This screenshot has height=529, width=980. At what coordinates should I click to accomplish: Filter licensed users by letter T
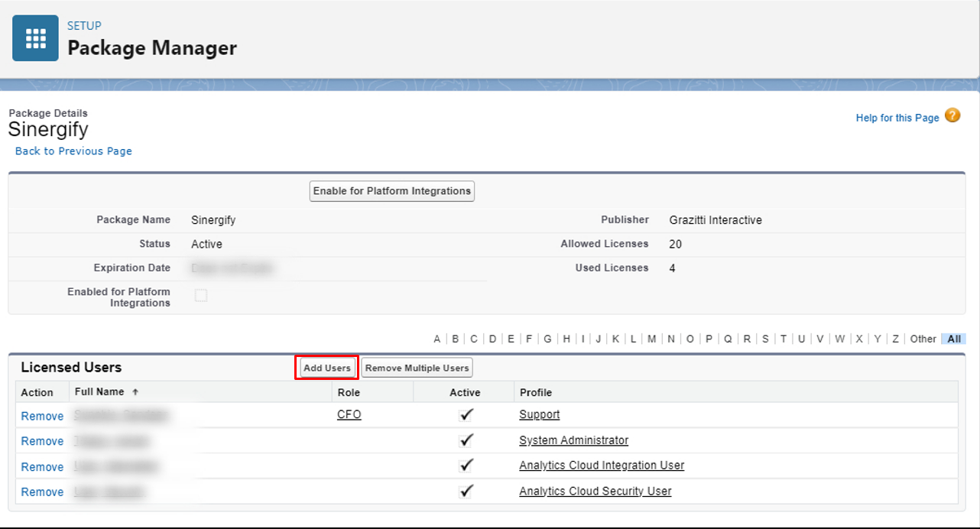click(x=783, y=339)
